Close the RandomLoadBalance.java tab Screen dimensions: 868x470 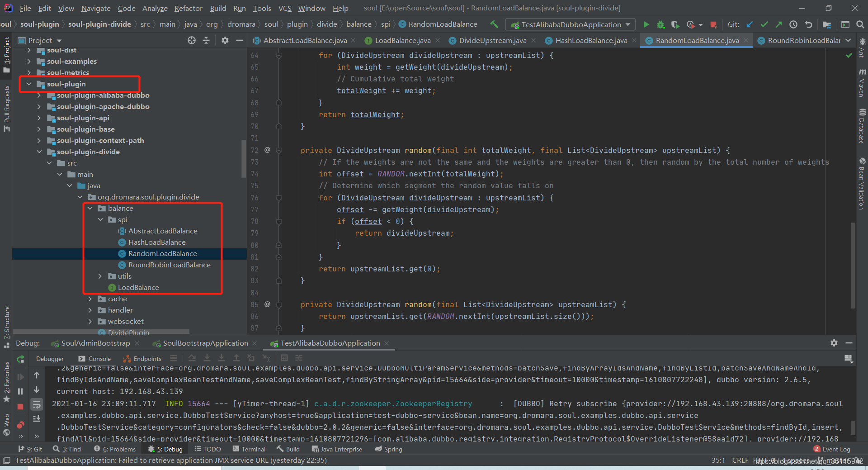pos(746,40)
